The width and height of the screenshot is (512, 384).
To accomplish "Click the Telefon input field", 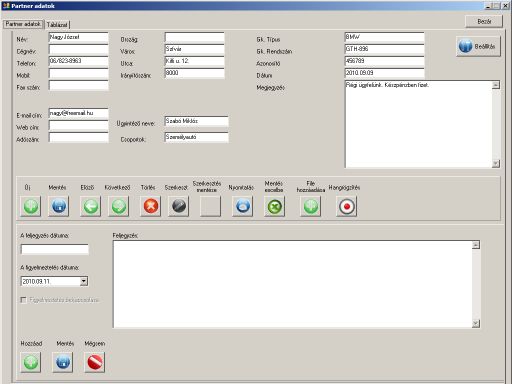I will [x=79, y=61].
